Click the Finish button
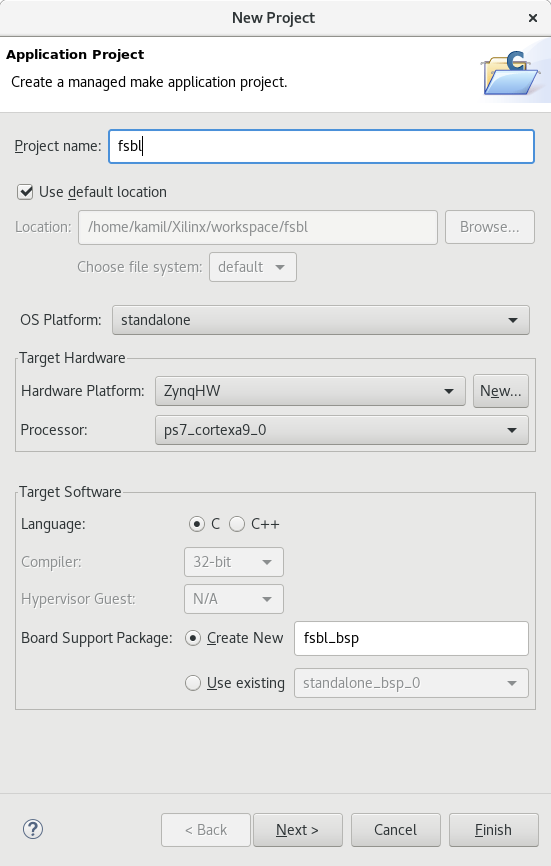Image resolution: width=551 pixels, height=866 pixels. click(x=494, y=830)
